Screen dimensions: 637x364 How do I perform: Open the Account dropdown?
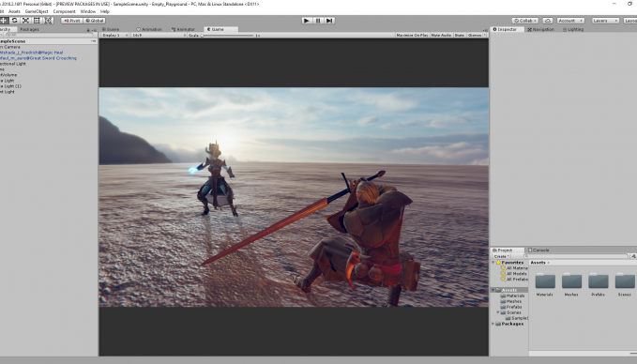pos(570,21)
